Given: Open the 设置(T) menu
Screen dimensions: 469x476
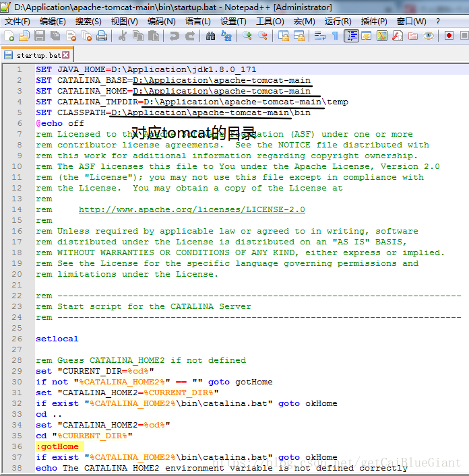Looking at the screenshot, I should tap(233, 22).
